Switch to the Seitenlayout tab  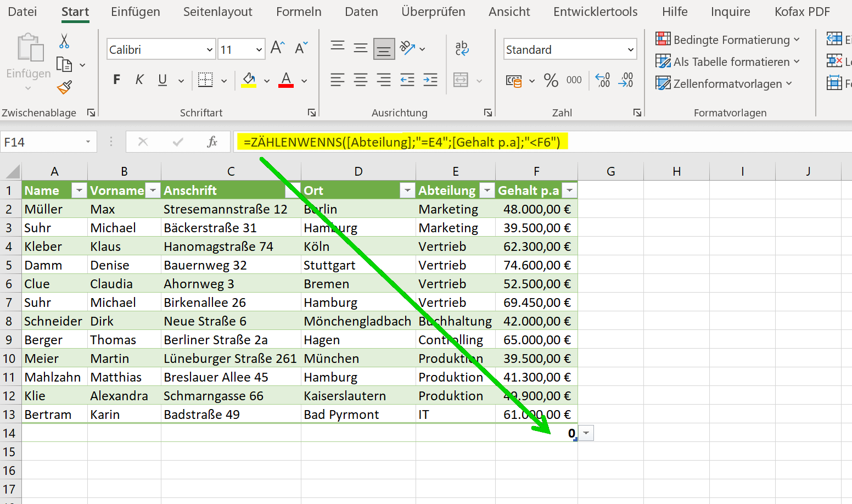(x=218, y=12)
